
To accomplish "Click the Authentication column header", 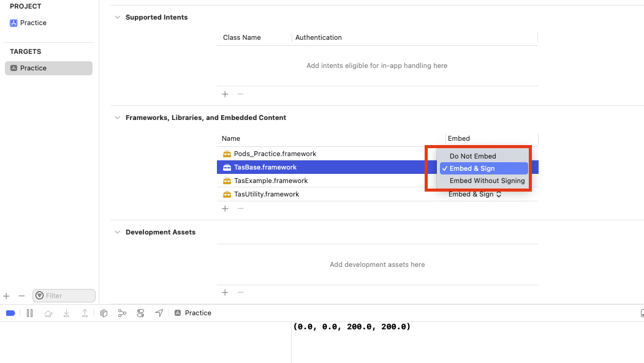I will [x=318, y=38].
